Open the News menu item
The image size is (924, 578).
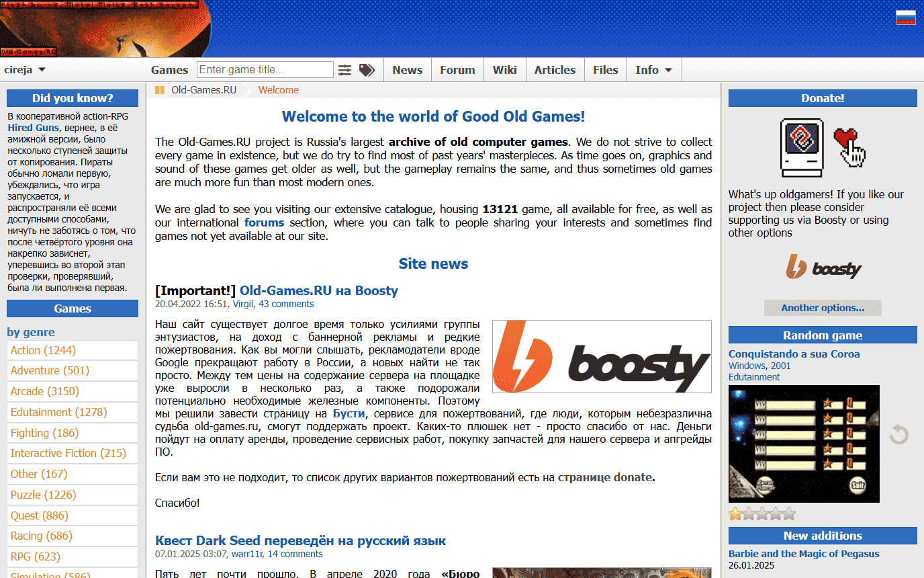coord(407,70)
